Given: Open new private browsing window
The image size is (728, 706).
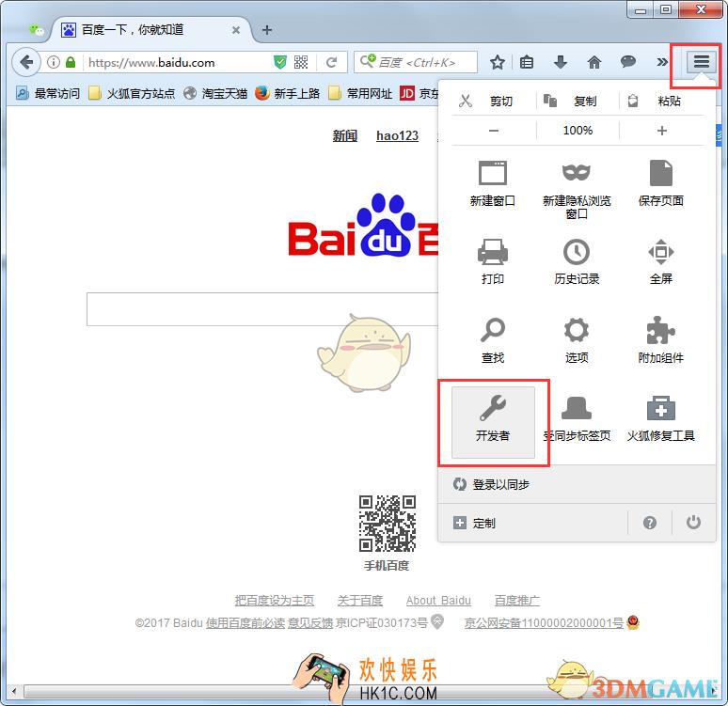Looking at the screenshot, I should (577, 190).
